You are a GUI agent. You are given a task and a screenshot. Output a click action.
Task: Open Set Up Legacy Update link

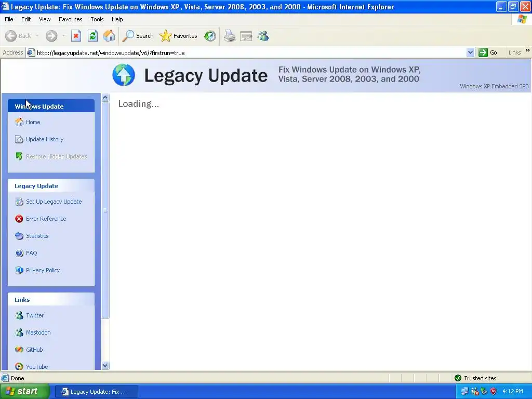coord(54,202)
